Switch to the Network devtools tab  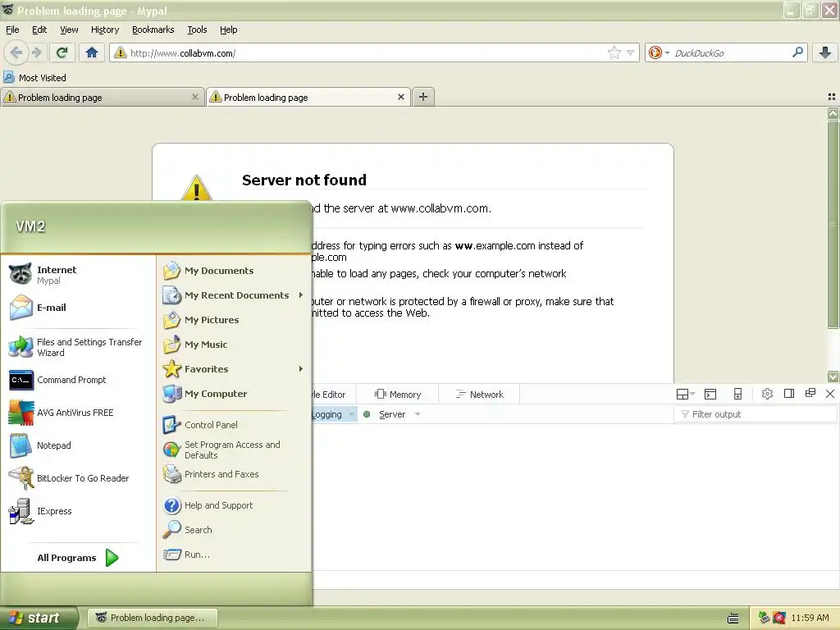479,395
